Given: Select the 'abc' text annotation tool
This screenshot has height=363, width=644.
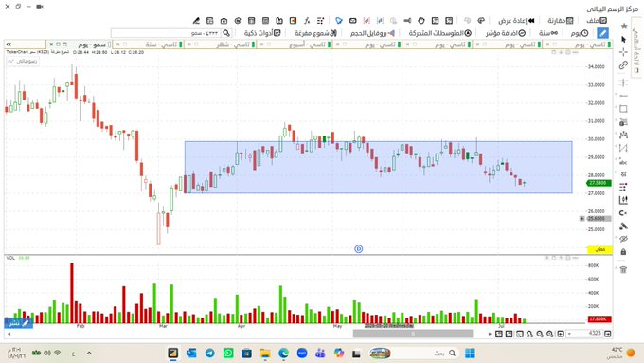Looking at the screenshot, I should point(623,162).
